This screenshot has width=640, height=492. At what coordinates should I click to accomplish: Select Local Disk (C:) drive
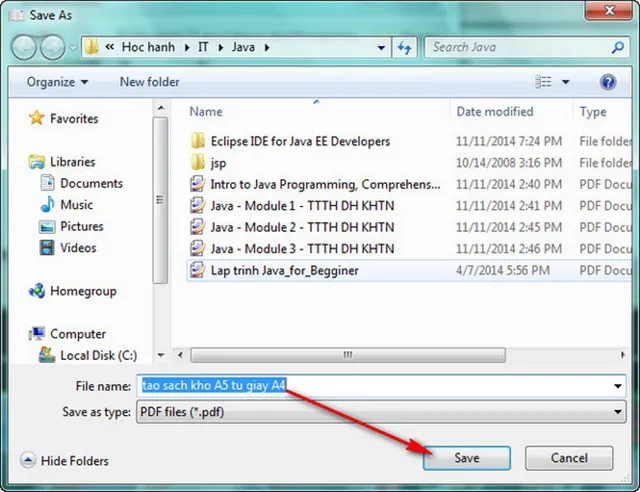click(x=98, y=356)
